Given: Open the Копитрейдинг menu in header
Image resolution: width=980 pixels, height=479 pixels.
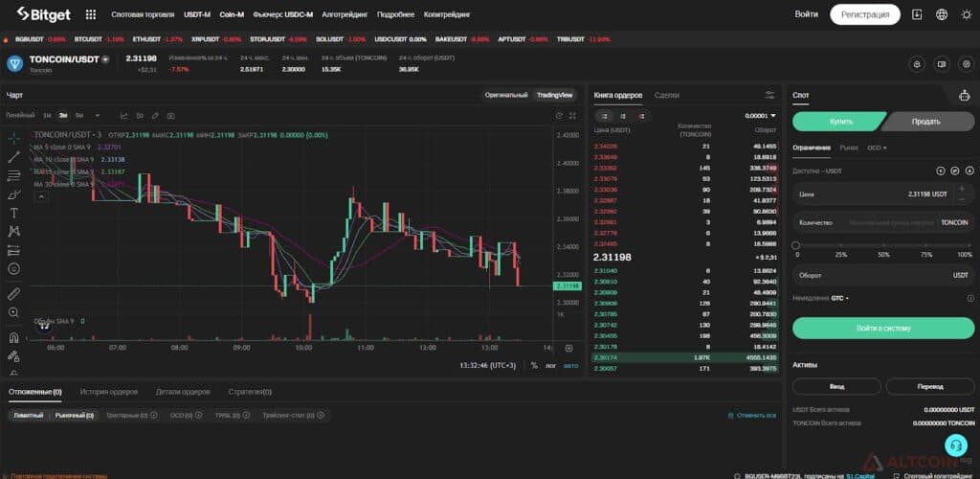Looking at the screenshot, I should pos(447,14).
